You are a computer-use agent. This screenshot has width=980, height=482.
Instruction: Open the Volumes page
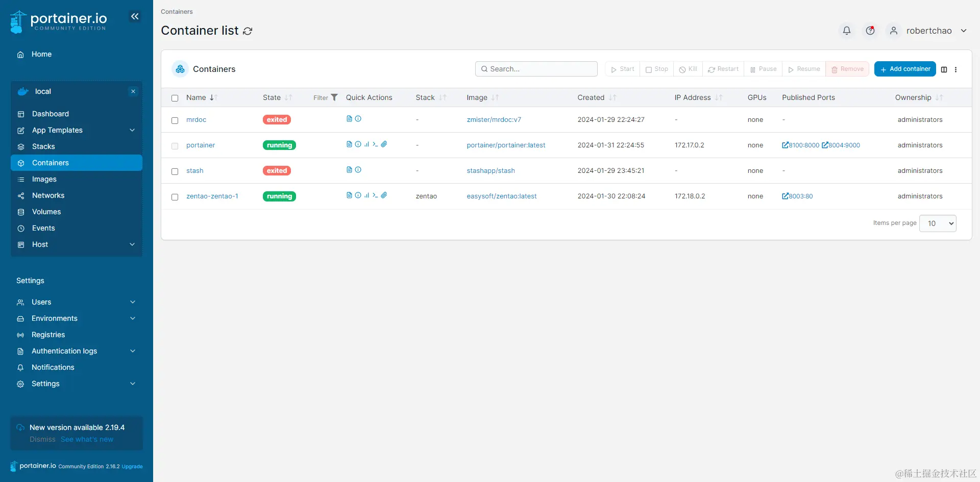click(77, 212)
